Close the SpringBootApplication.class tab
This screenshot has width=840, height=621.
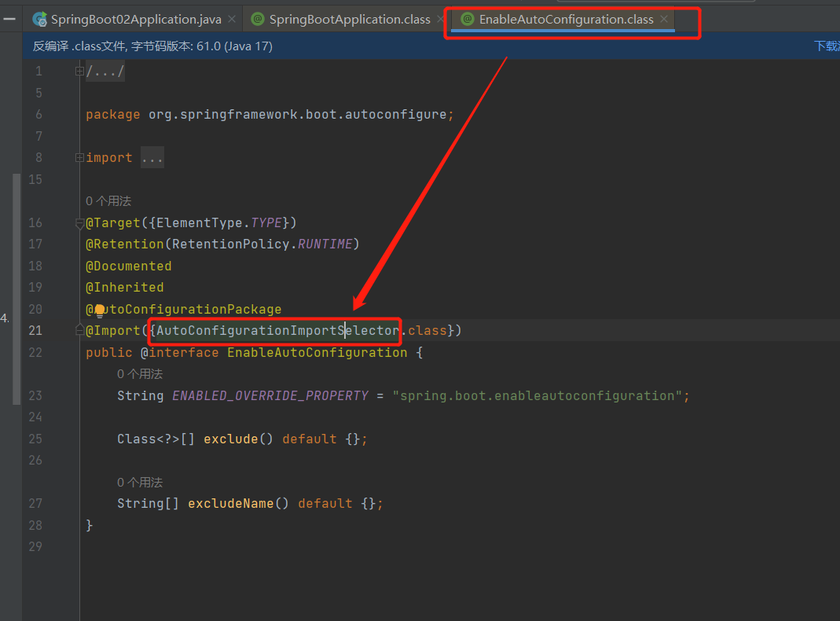(441, 19)
